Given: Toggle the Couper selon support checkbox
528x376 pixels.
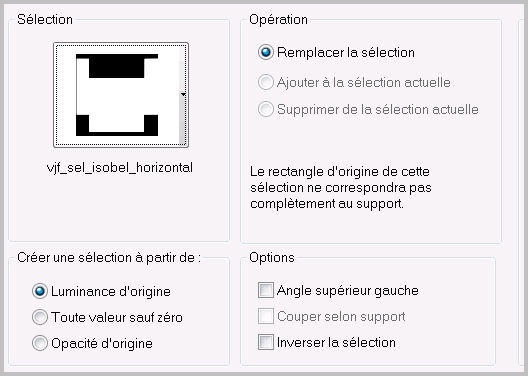Looking at the screenshot, I should (x=266, y=316).
